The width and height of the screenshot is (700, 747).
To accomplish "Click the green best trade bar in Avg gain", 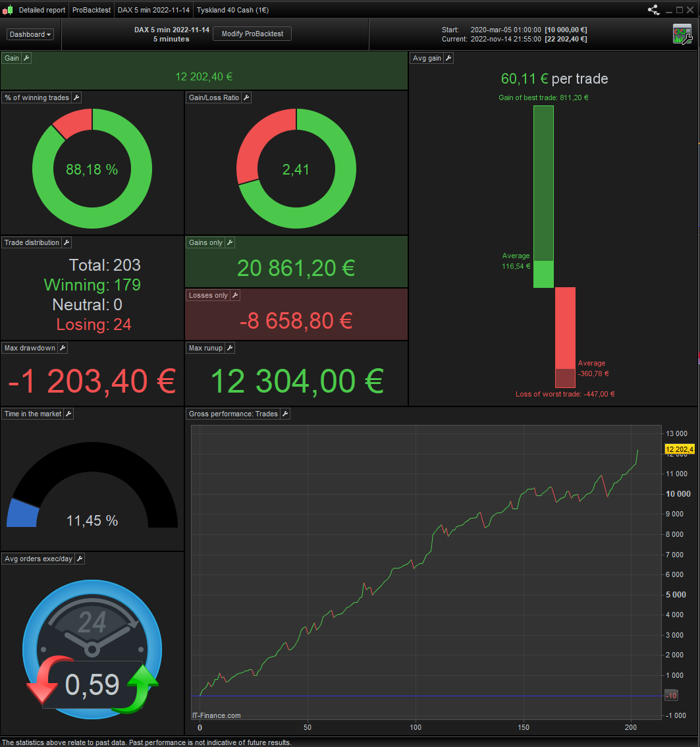I will pos(543,196).
